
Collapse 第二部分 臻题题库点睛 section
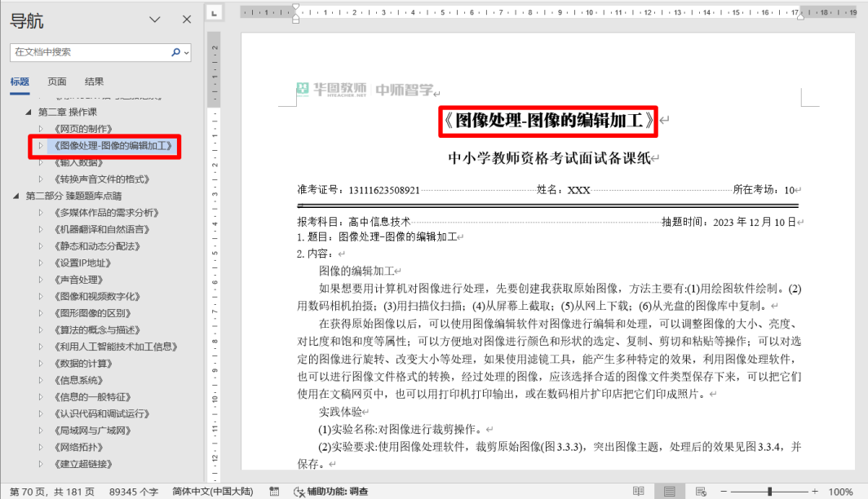[16, 197]
